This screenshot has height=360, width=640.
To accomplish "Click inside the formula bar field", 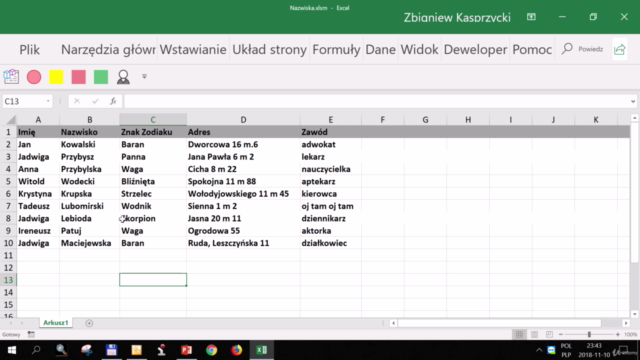I will point(376,101).
